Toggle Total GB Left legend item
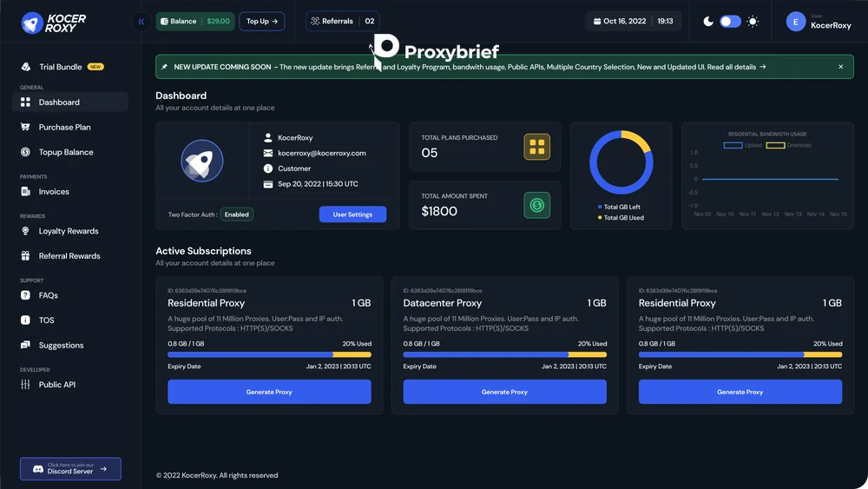 pos(619,207)
